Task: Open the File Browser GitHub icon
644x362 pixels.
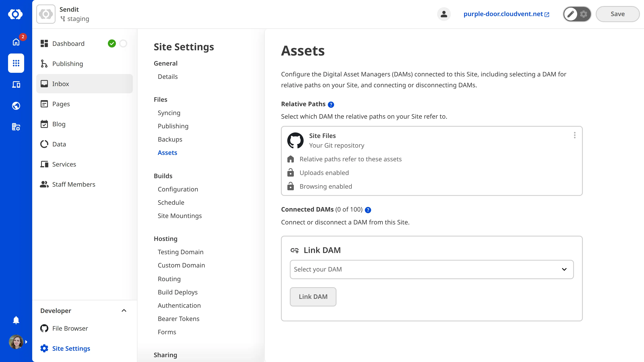Action: pyautogui.click(x=44, y=328)
